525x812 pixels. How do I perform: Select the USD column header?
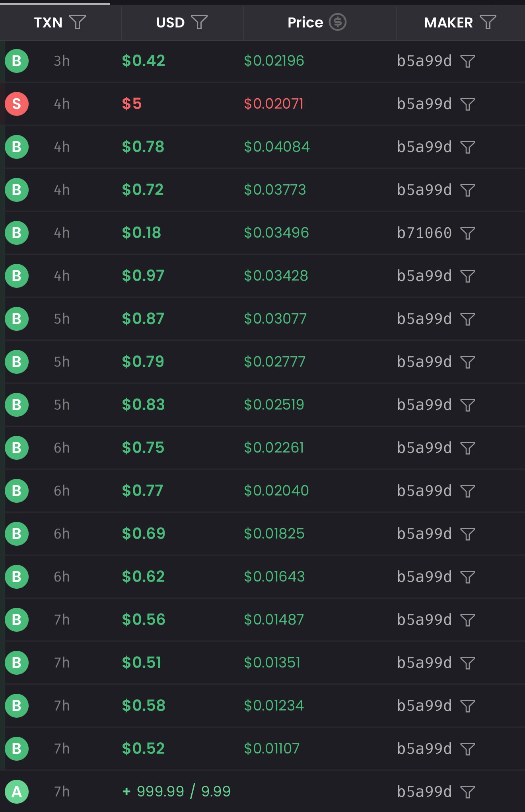coord(170,23)
